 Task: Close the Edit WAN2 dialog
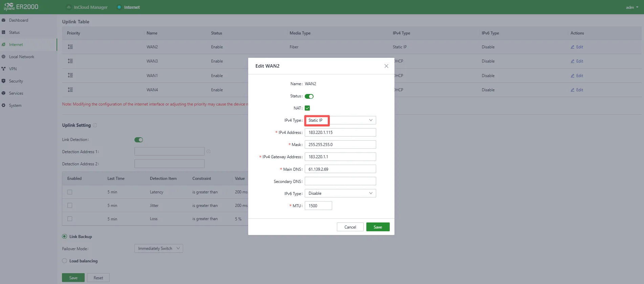click(x=386, y=66)
